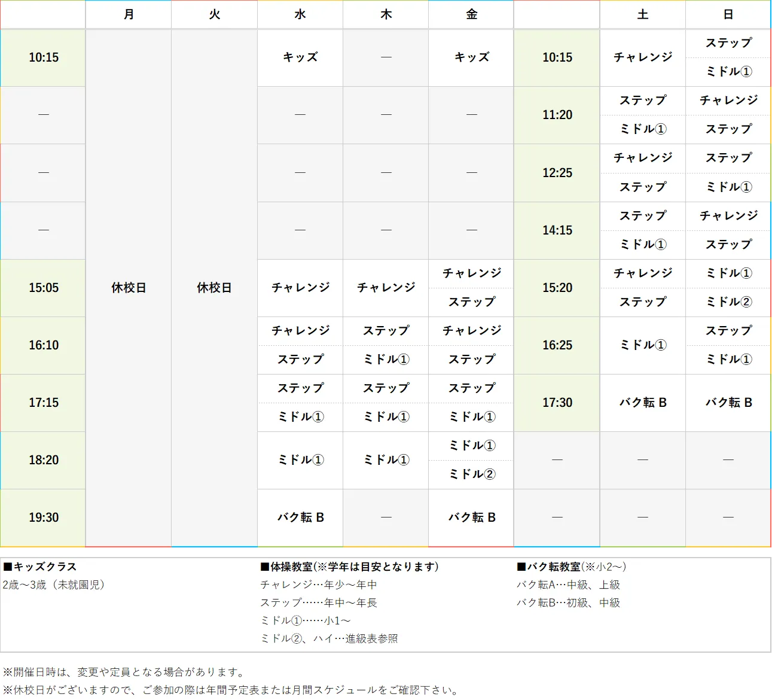The width and height of the screenshot is (772, 700).
Task: Click the 水曜 キッズ 10:15 class cell
Action: pos(300,57)
